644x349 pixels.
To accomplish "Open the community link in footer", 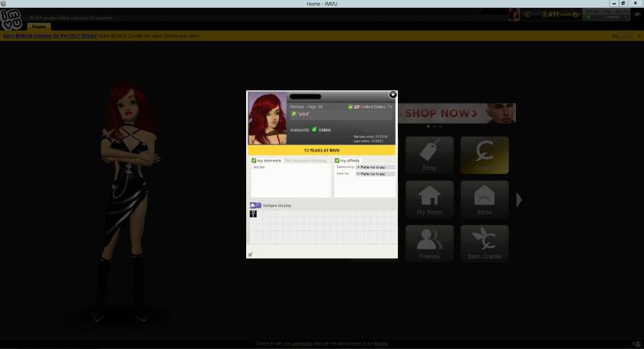I will [302, 344].
